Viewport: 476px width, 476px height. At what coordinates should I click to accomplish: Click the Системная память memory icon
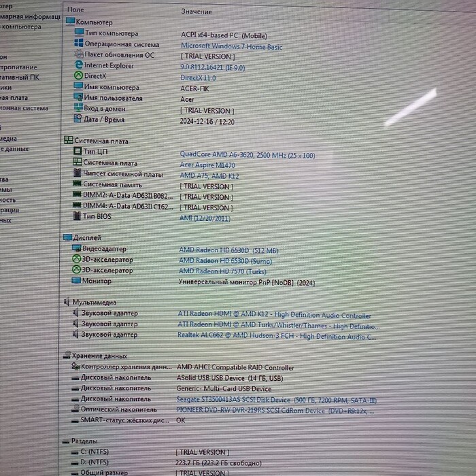(77, 184)
